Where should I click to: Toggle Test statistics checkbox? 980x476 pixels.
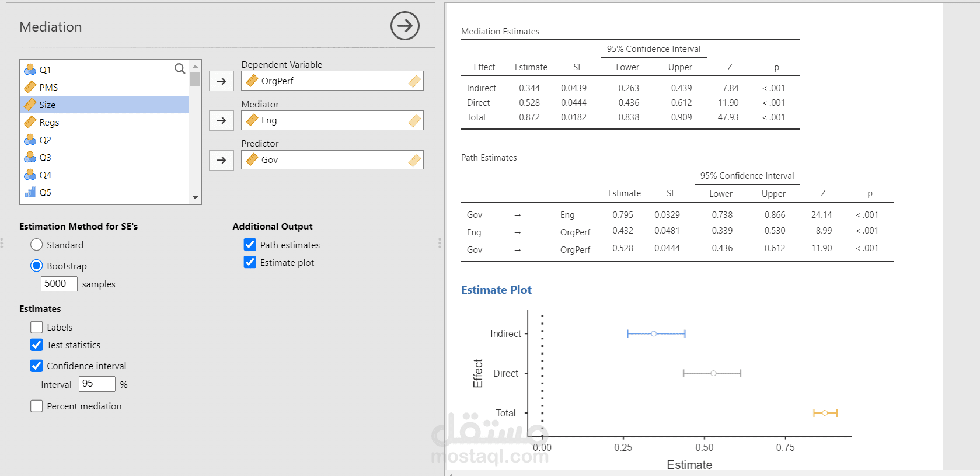[x=37, y=345]
